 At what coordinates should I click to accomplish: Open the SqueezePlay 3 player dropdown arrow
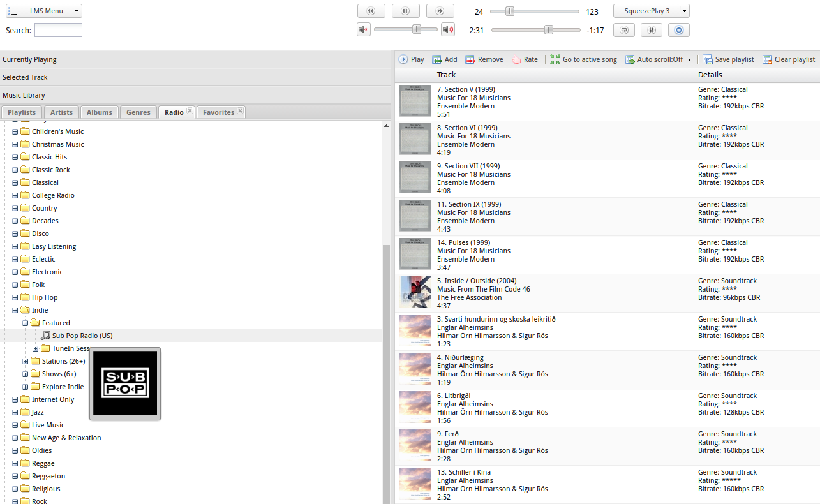click(685, 11)
